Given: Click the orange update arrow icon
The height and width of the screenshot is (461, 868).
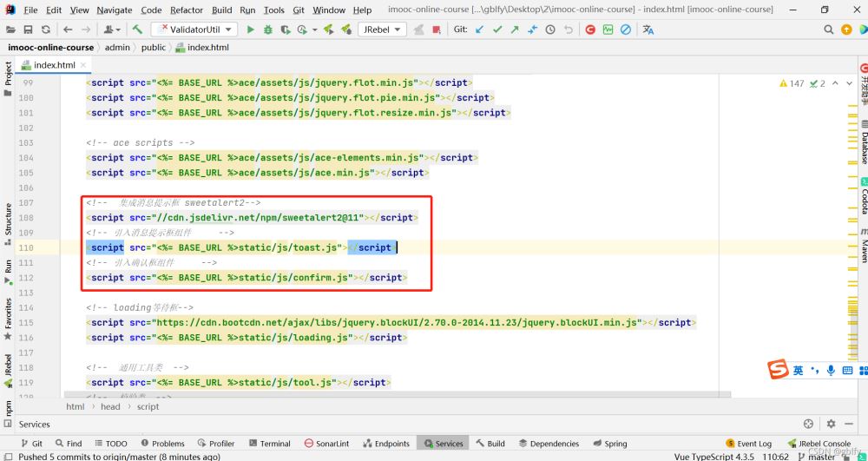Looking at the screenshot, I should pyautogui.click(x=846, y=30).
